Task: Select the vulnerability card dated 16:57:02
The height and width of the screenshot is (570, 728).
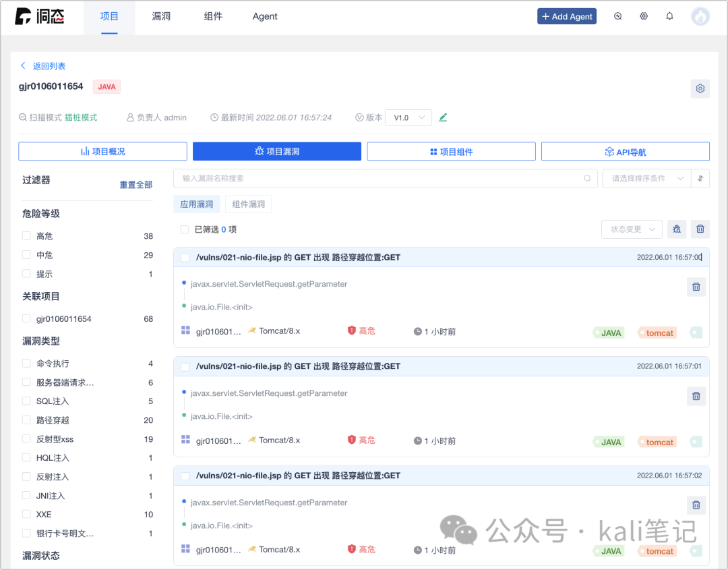Action: [185, 476]
